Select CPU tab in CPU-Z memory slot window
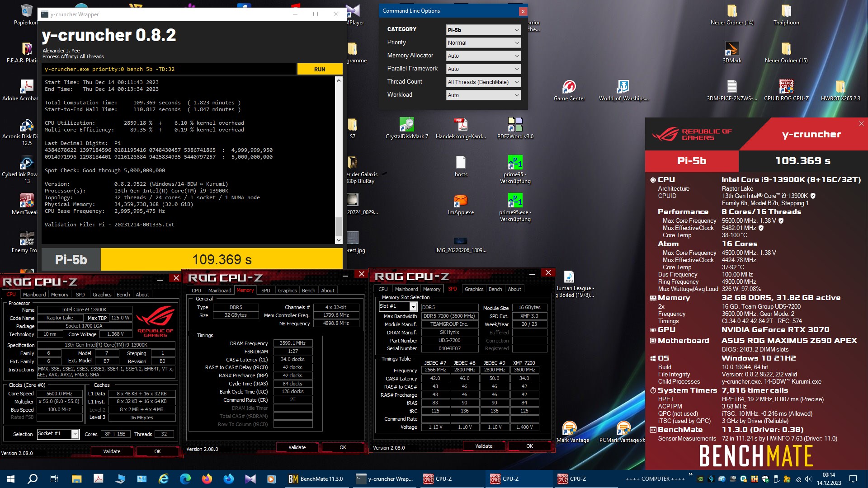 [x=383, y=289]
